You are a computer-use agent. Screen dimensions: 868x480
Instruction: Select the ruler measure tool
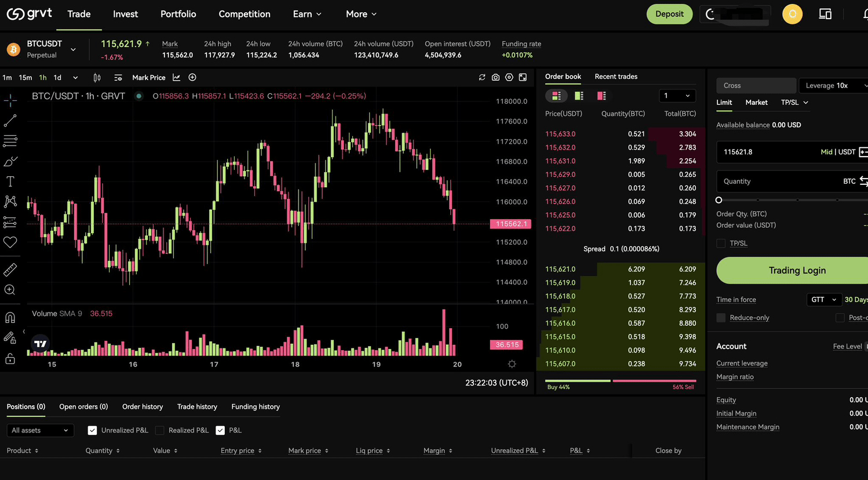pos(10,270)
